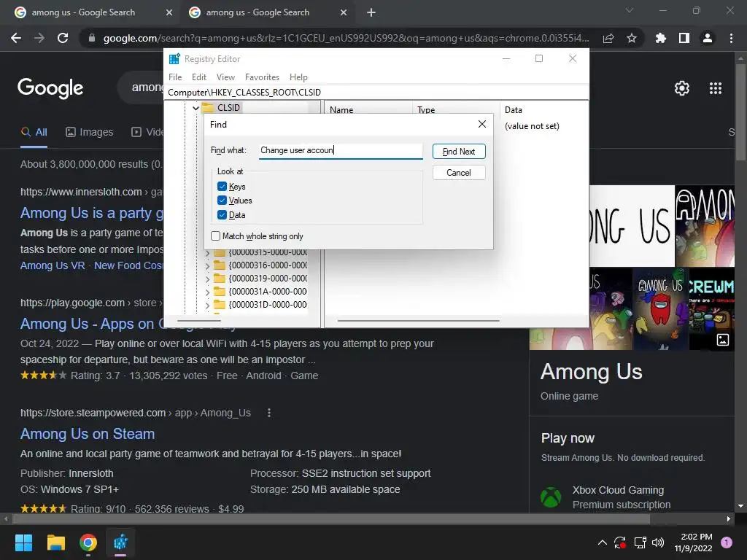Expand the {0000031D-0000 key
747x560 pixels.
pyautogui.click(x=207, y=306)
